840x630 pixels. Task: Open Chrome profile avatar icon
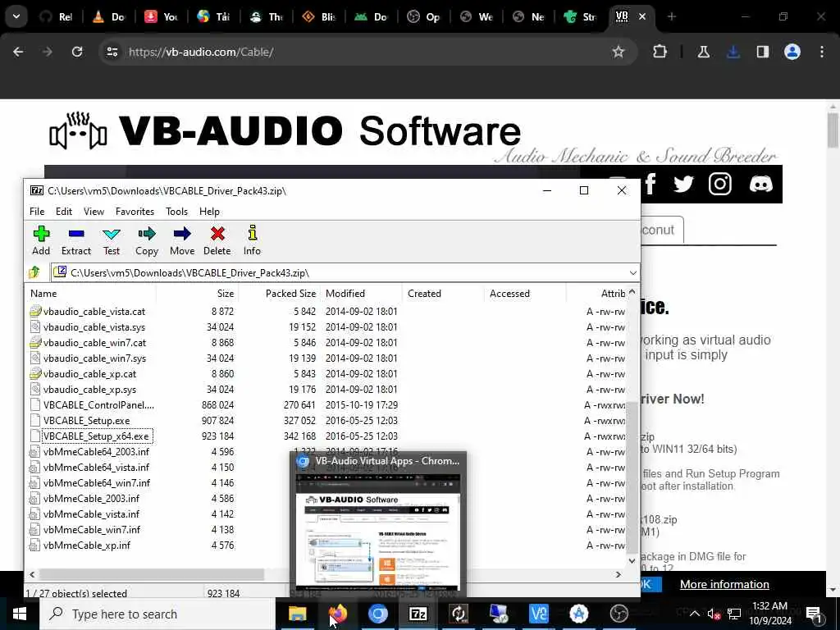pyautogui.click(x=792, y=52)
